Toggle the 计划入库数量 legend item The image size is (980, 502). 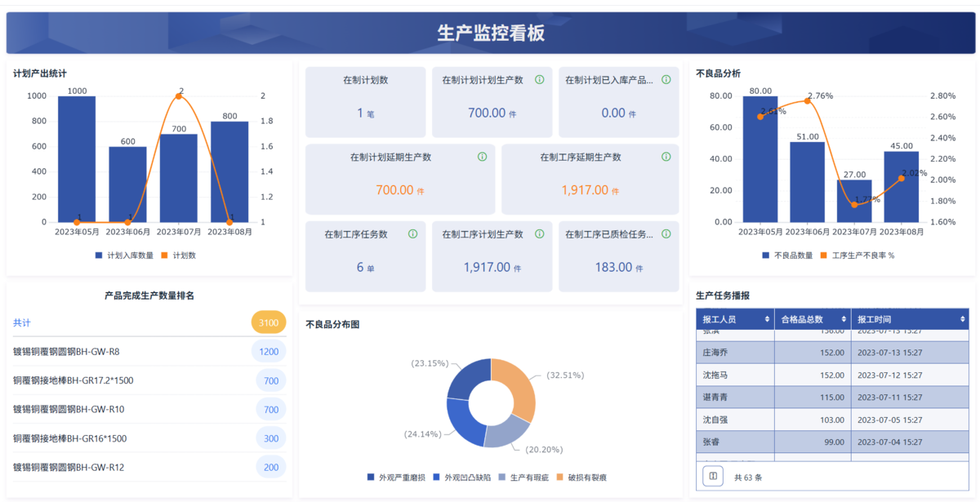coord(124,255)
